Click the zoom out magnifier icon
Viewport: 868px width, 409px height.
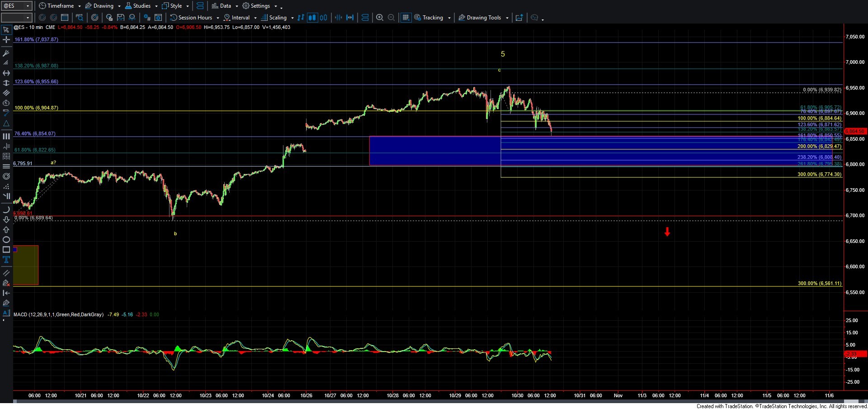pos(392,18)
